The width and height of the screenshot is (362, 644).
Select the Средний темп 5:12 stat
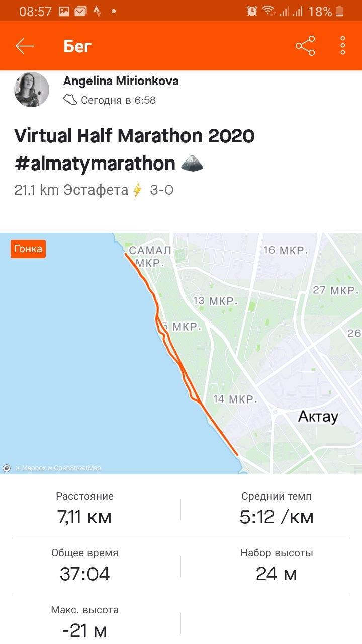click(277, 508)
